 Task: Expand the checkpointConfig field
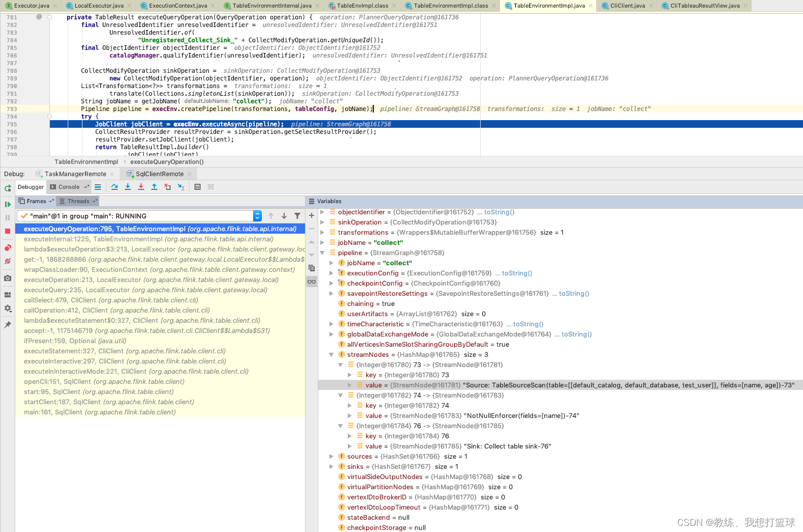pos(331,284)
